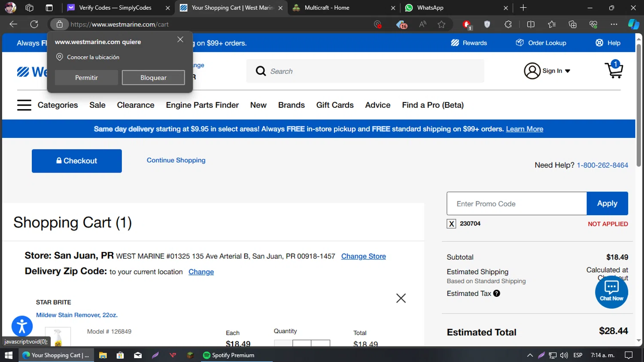The height and width of the screenshot is (362, 644).
Task: Open the Clearance menu item
Action: 136,105
